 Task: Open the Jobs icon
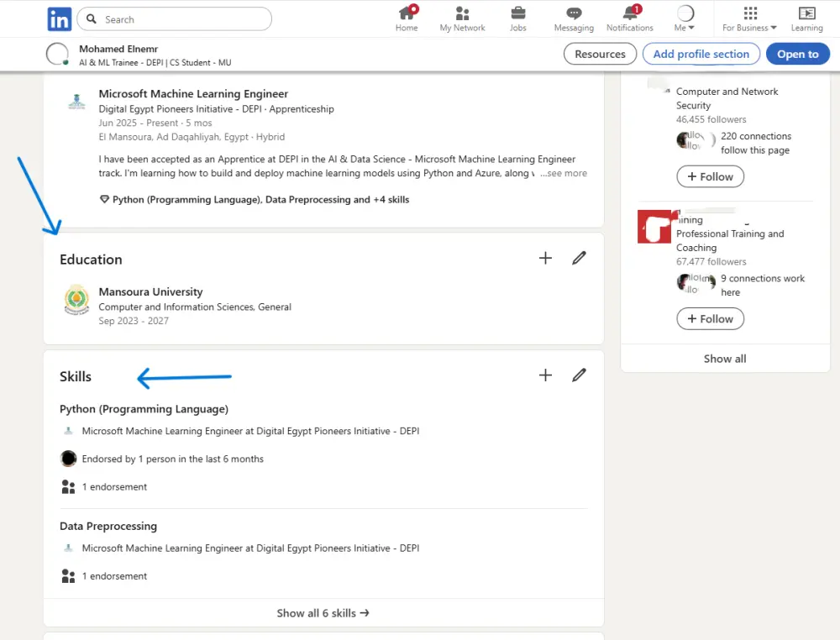click(517, 17)
